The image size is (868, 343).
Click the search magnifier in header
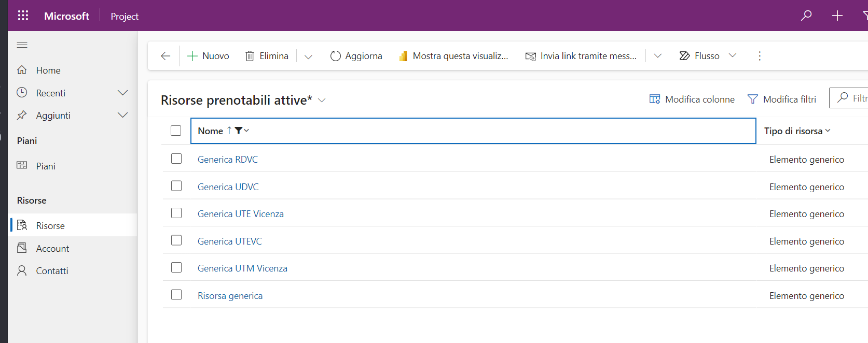(806, 16)
